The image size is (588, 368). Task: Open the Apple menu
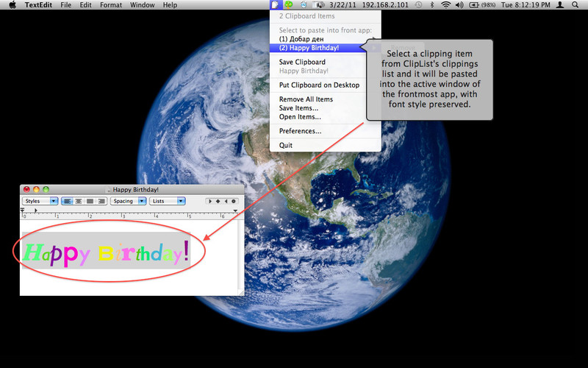tap(12, 5)
